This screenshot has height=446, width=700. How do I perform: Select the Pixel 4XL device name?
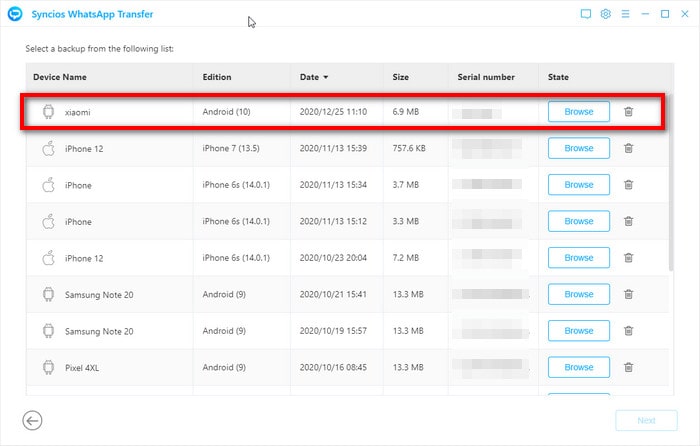(x=82, y=368)
